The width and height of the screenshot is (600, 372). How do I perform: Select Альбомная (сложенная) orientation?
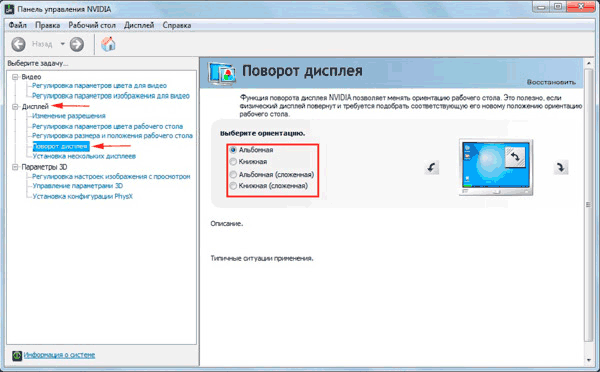233,175
